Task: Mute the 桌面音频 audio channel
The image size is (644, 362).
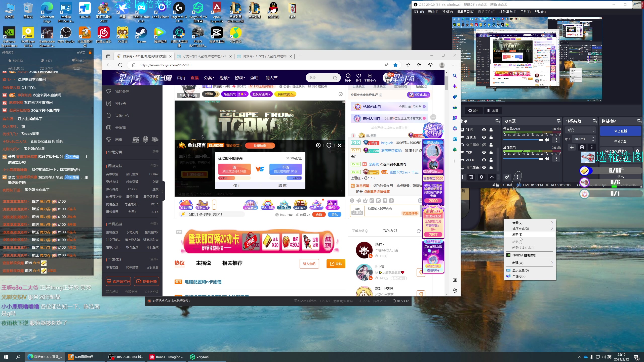Action: tap(547, 159)
